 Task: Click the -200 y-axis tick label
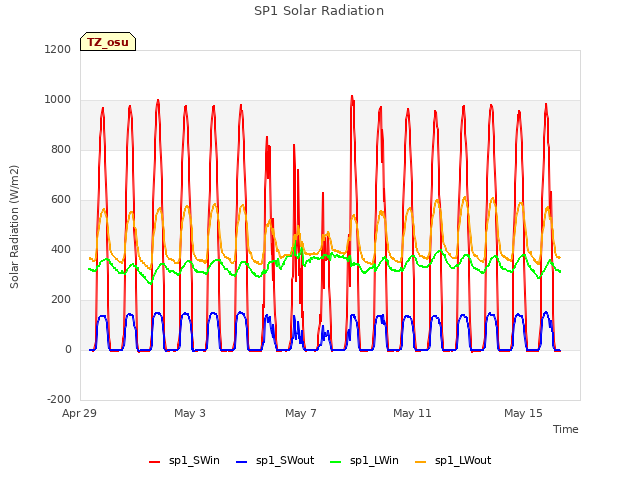click(x=59, y=399)
